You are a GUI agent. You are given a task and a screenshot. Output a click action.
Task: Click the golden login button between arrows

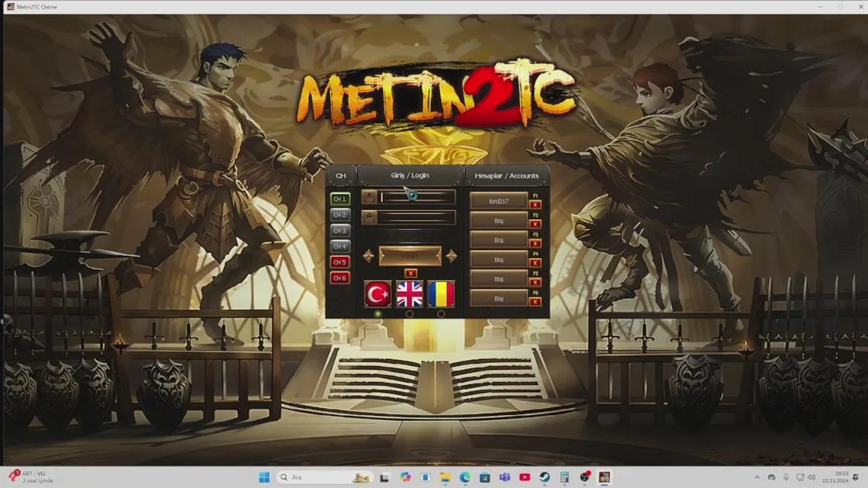[410, 256]
